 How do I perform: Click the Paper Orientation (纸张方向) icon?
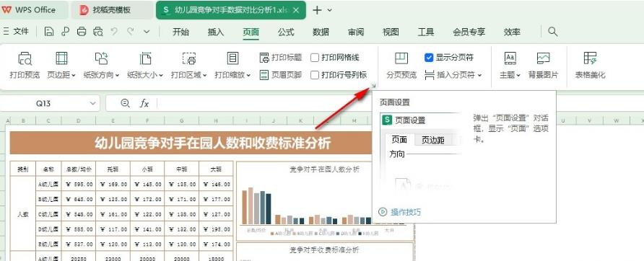tap(101, 58)
